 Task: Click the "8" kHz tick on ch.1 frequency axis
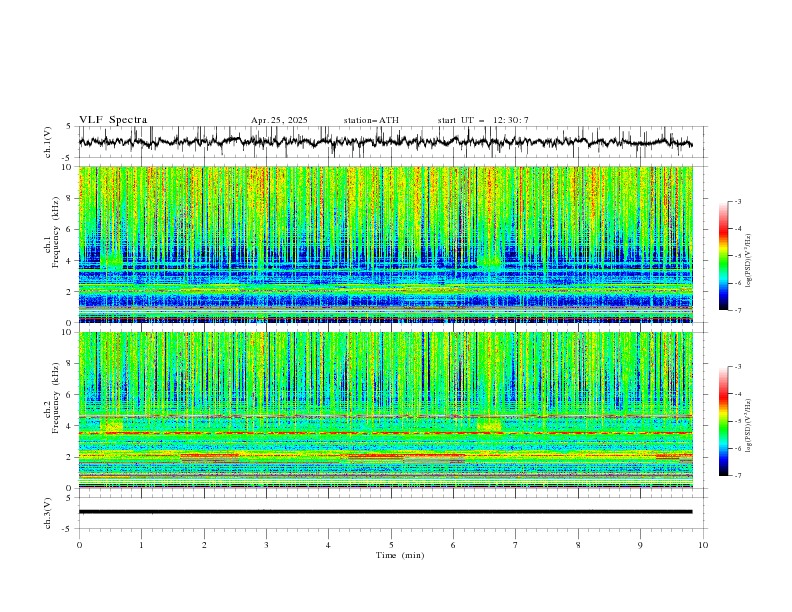[x=69, y=198]
